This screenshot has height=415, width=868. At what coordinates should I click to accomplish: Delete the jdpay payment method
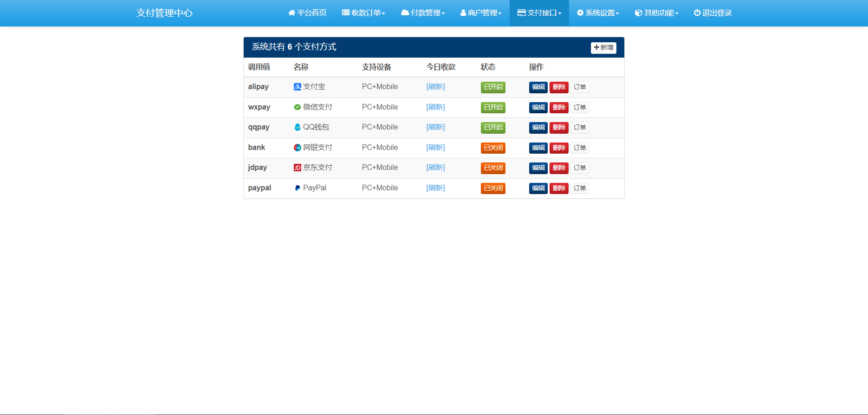(559, 168)
